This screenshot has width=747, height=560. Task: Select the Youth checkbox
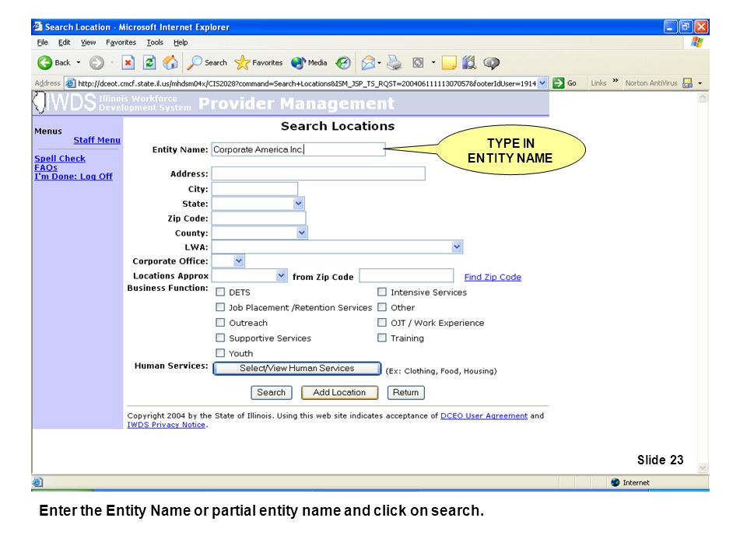(x=220, y=353)
